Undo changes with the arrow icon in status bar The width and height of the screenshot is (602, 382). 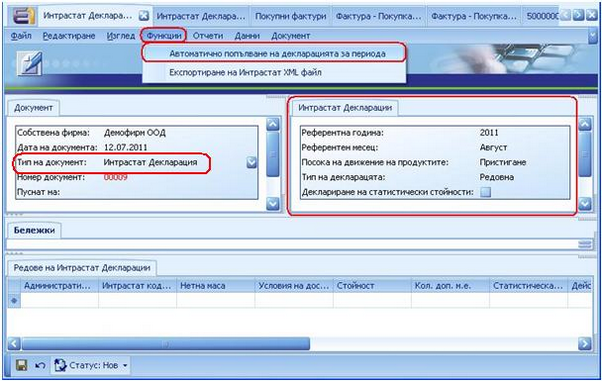click(x=40, y=365)
